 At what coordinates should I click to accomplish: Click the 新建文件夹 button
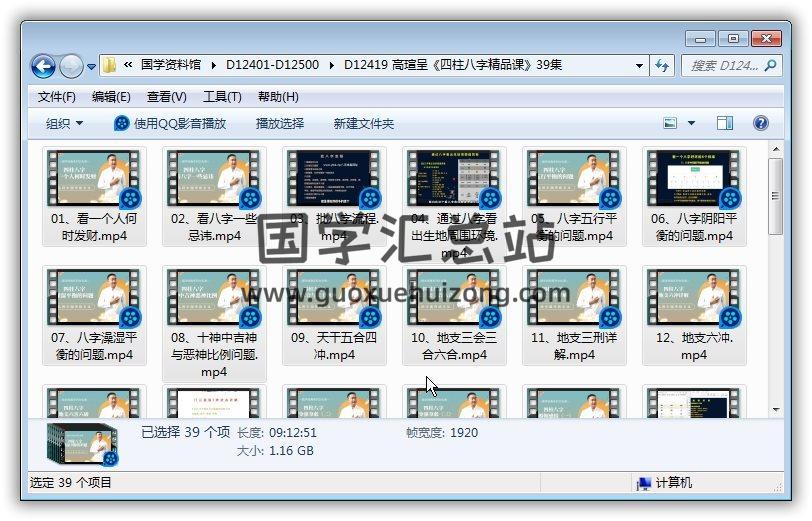tap(364, 123)
